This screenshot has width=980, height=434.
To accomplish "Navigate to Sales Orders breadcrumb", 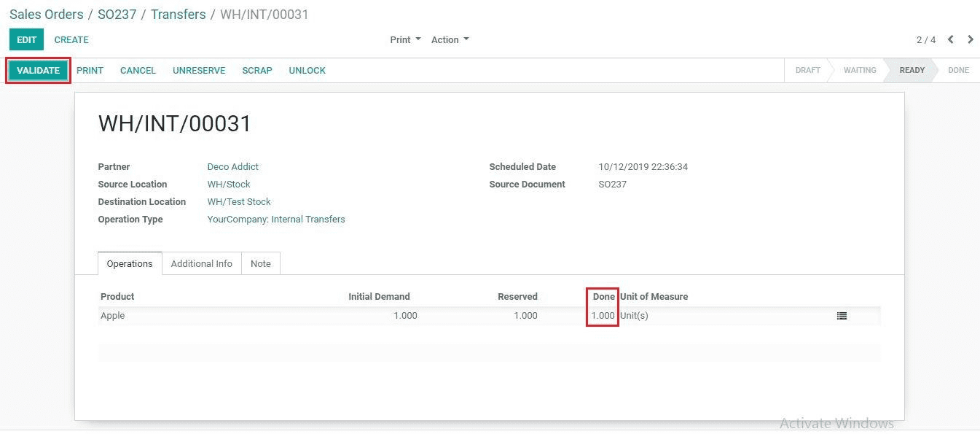I will tap(47, 15).
